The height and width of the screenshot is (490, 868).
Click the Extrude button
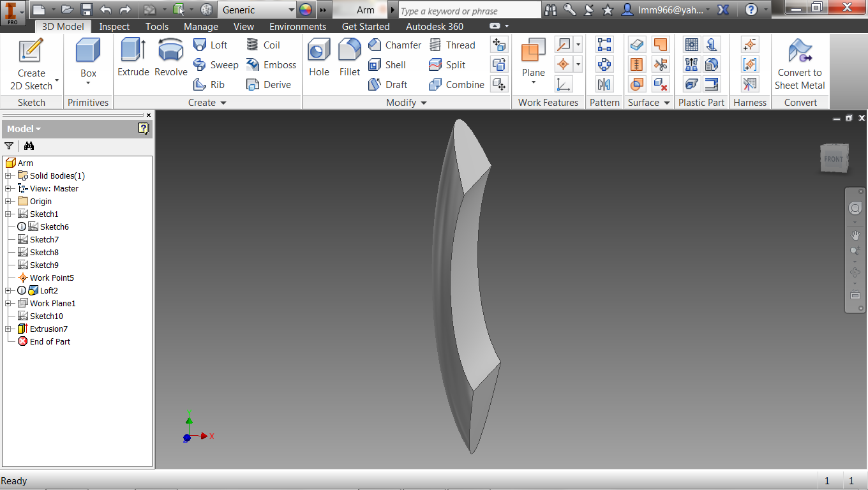click(133, 57)
